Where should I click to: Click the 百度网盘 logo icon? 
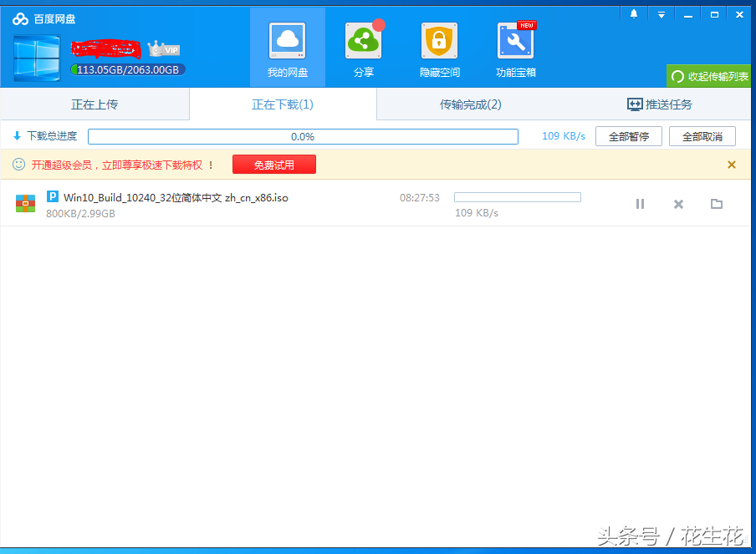click(20, 18)
